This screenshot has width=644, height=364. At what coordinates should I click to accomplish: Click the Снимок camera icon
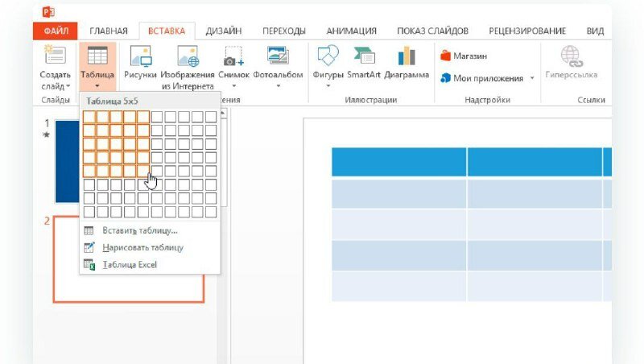click(233, 56)
